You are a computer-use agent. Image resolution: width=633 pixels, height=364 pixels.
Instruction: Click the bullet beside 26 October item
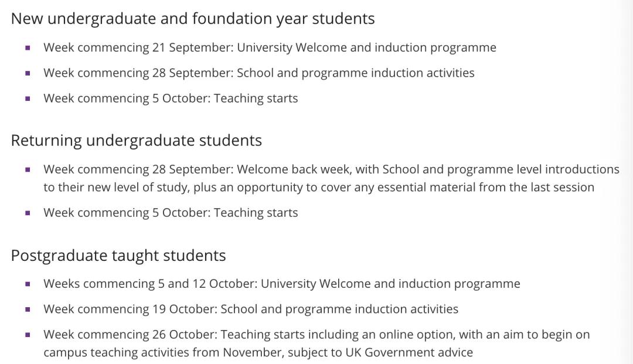click(x=28, y=335)
